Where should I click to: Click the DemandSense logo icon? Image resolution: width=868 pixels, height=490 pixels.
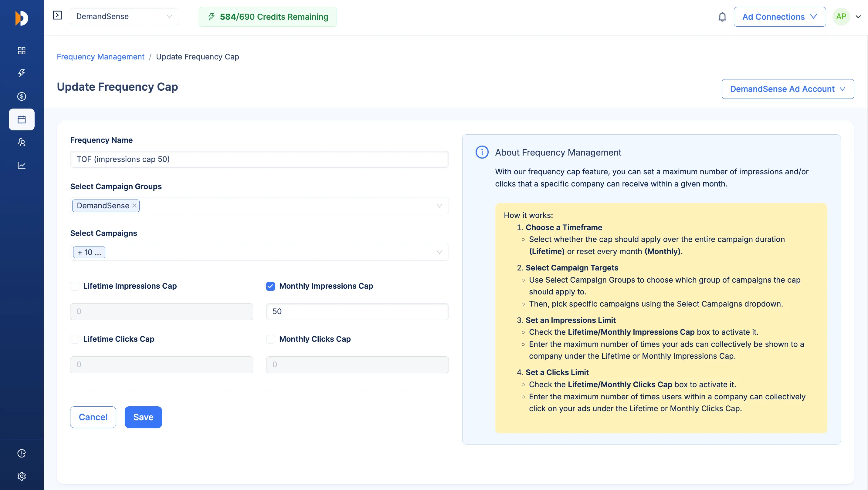pos(22,18)
